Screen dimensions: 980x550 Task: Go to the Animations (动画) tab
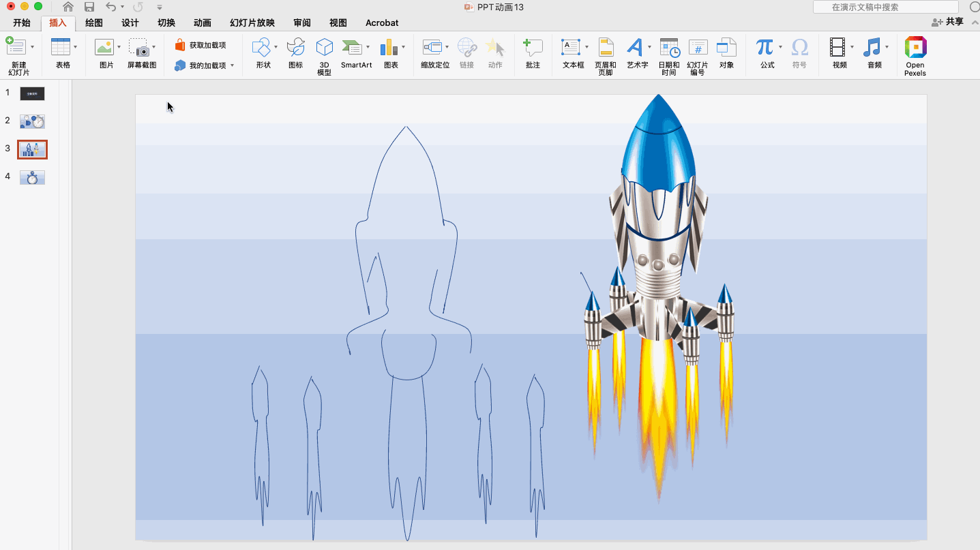coord(203,22)
